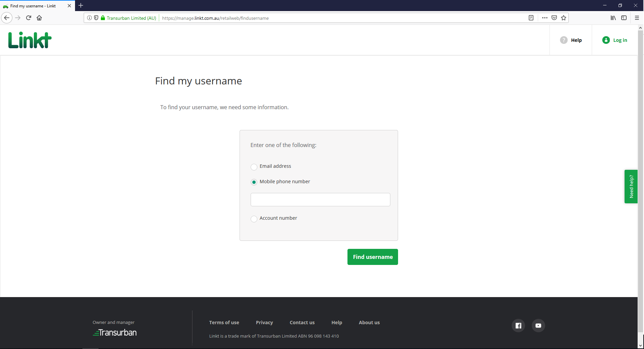Click the Linkt logo
This screenshot has width=644, height=349.
point(29,40)
